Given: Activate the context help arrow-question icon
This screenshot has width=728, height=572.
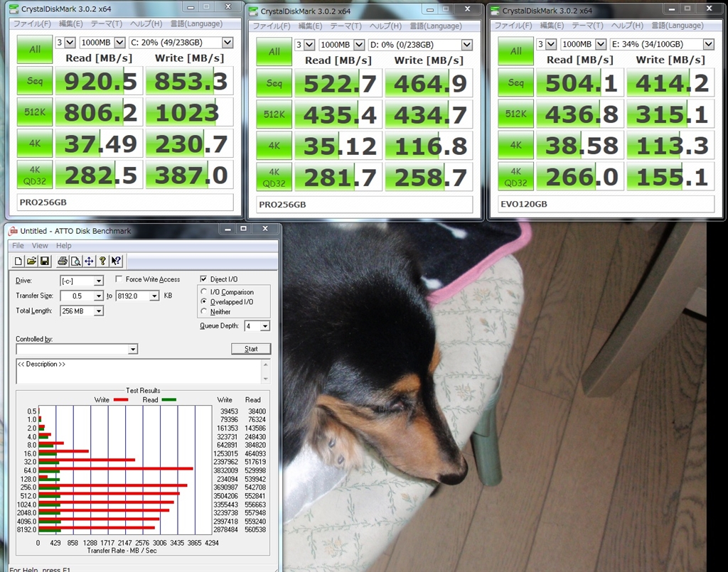Looking at the screenshot, I should click(116, 261).
